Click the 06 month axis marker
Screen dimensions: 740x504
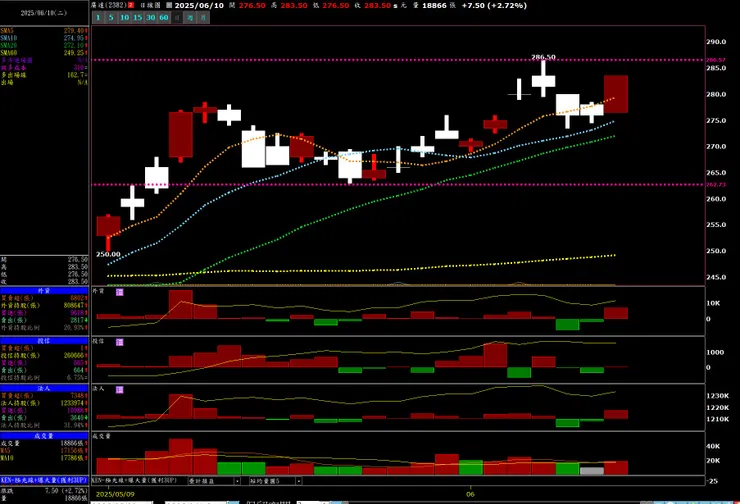pyautogui.click(x=470, y=494)
